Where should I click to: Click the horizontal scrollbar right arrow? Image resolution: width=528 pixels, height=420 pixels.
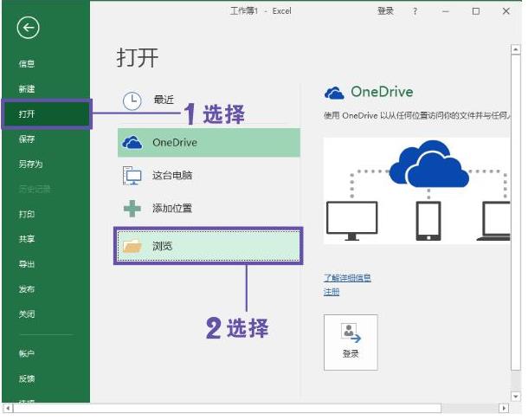pos(504,408)
